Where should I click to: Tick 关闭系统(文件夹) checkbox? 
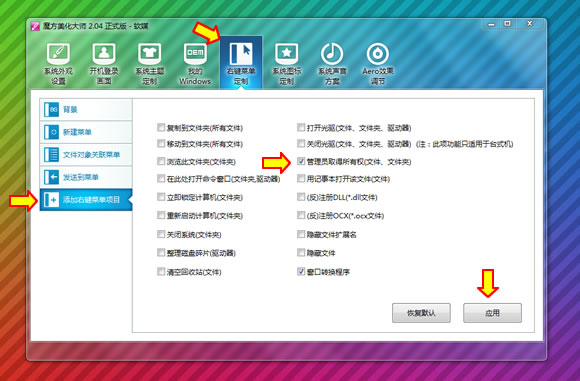161,234
